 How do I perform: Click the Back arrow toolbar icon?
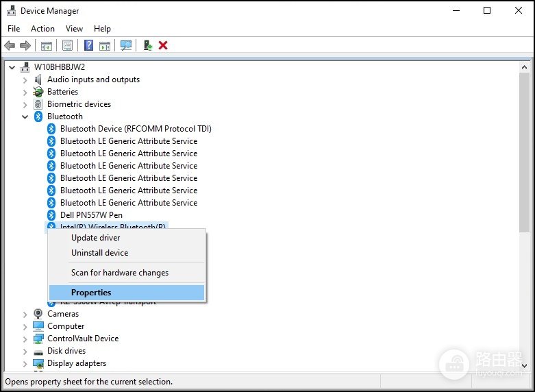point(10,45)
